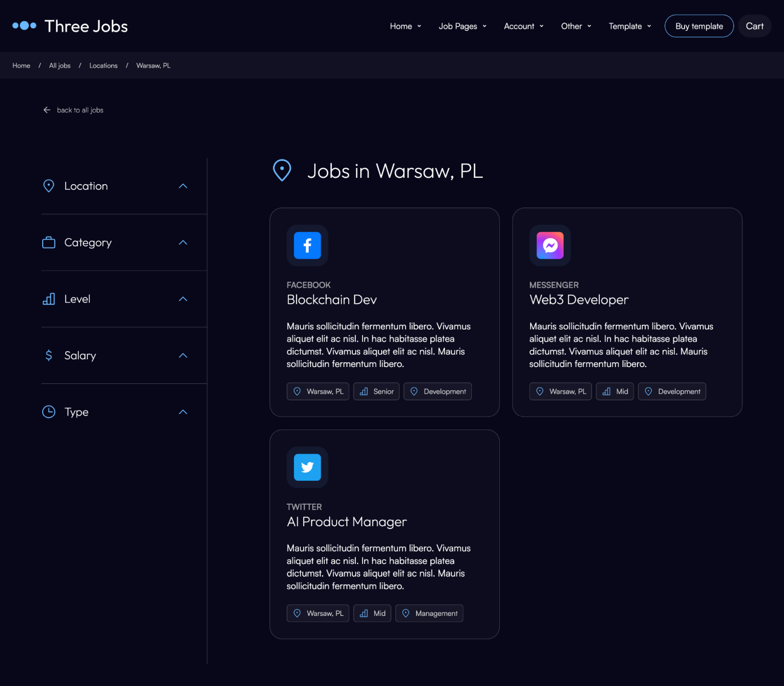
Task: Collapse the Location filter chevron
Action: pyautogui.click(x=183, y=186)
